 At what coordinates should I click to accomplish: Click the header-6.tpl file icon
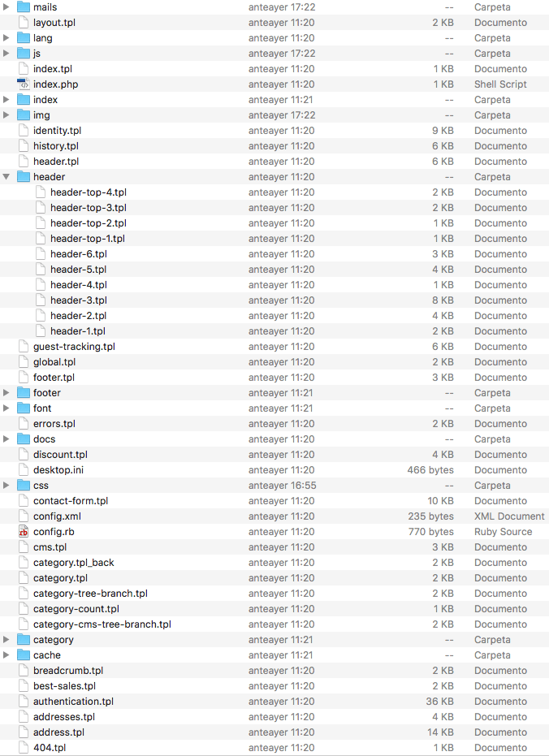41,254
